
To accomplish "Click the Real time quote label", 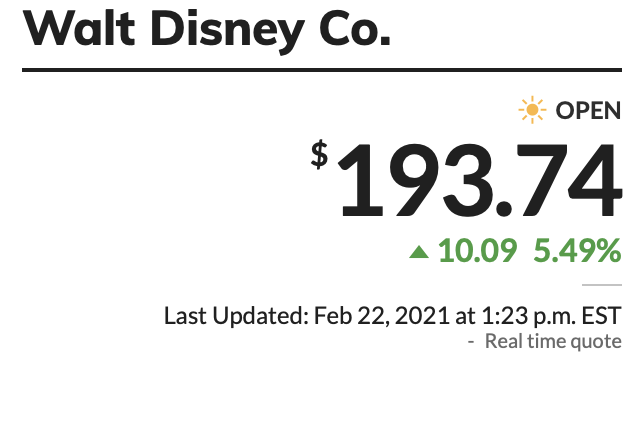I will [553, 342].
